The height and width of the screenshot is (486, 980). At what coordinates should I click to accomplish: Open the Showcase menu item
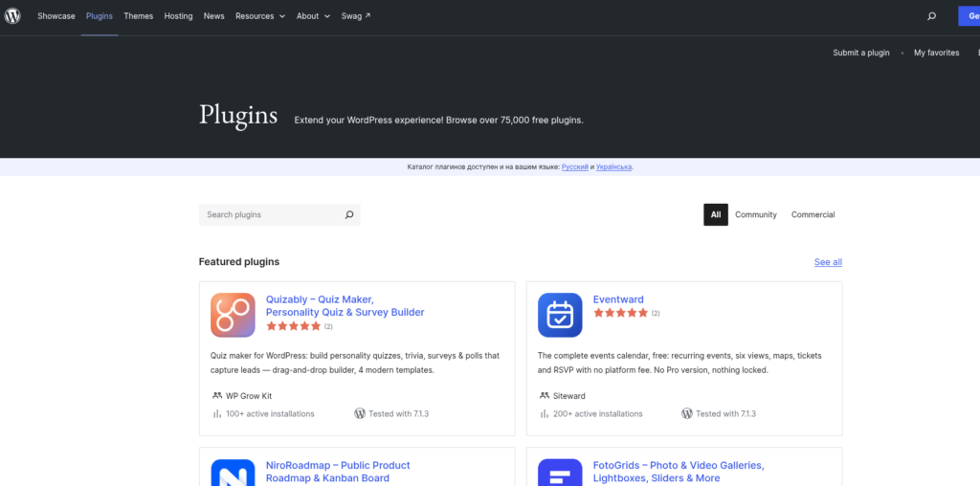coord(56,16)
